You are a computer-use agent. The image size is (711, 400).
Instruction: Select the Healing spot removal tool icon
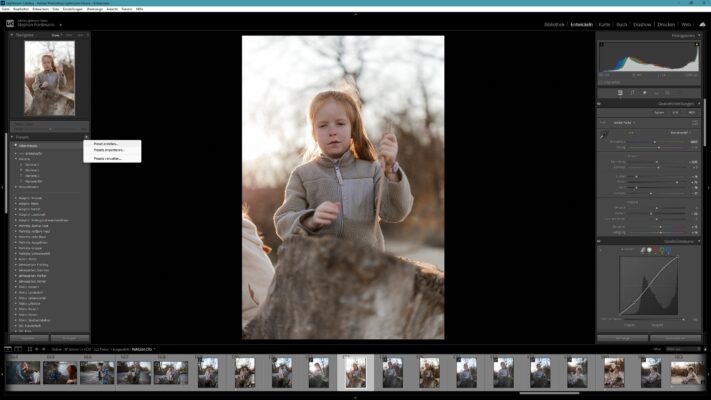(x=644, y=93)
